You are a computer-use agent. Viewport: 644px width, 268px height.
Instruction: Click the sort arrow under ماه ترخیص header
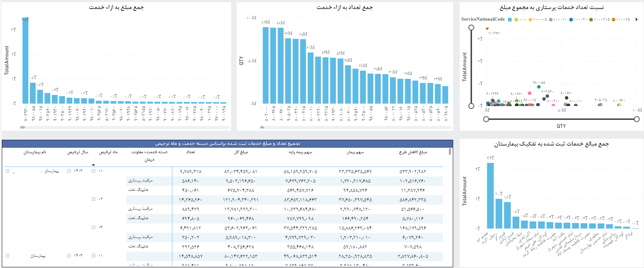click(93, 165)
